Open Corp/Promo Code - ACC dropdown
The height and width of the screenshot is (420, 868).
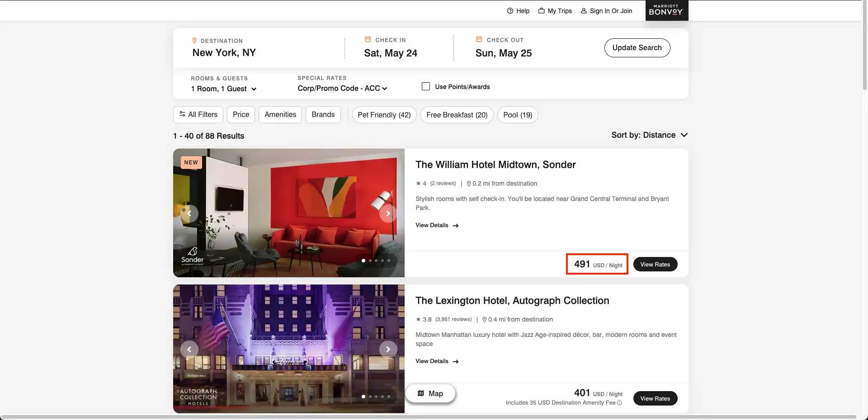(x=342, y=89)
